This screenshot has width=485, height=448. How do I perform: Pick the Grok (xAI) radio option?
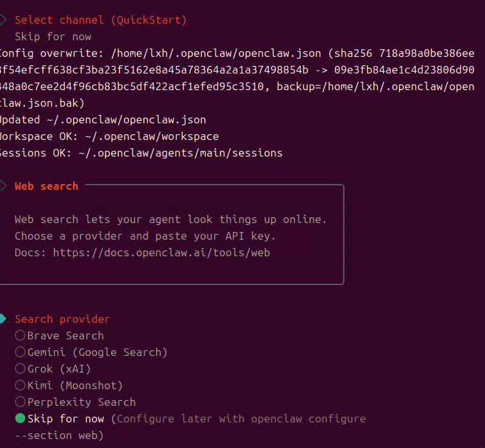[20, 369]
